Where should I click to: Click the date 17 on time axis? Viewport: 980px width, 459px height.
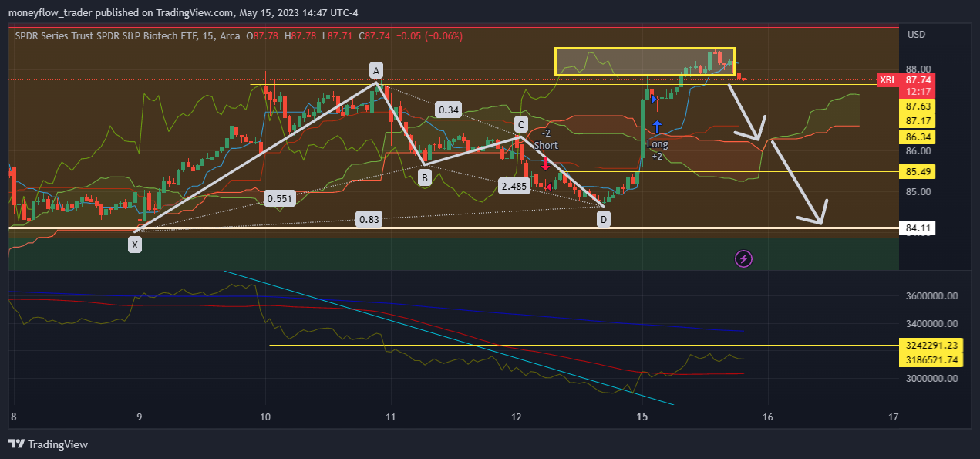pyautogui.click(x=894, y=417)
